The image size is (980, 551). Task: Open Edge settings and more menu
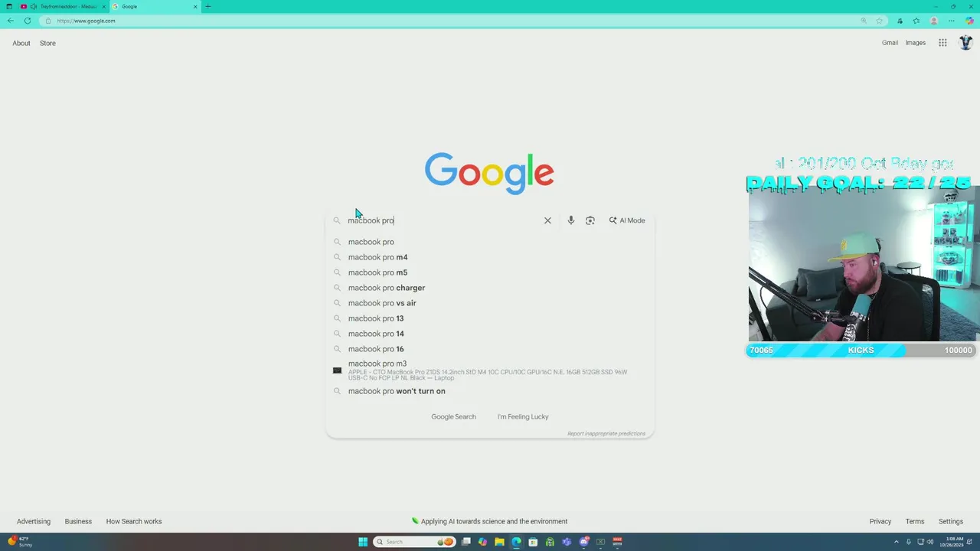pyautogui.click(x=952, y=21)
